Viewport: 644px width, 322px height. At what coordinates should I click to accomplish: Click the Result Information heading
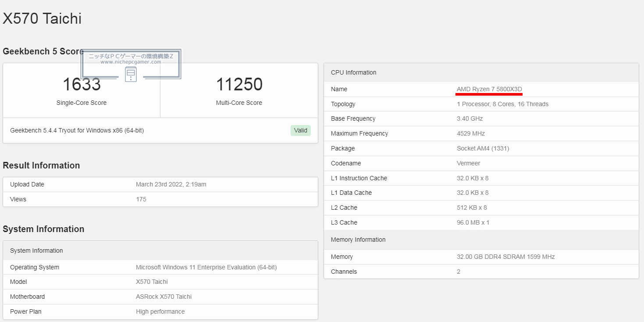(x=41, y=165)
